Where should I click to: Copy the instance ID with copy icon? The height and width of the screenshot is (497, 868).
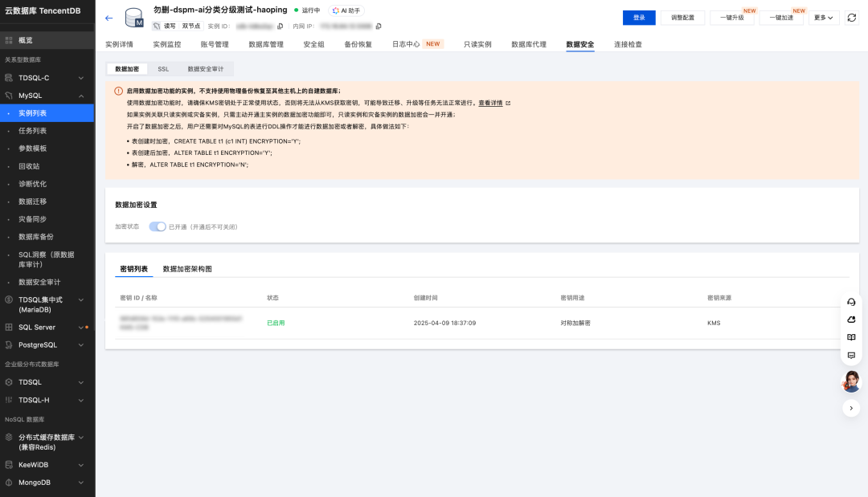click(280, 26)
